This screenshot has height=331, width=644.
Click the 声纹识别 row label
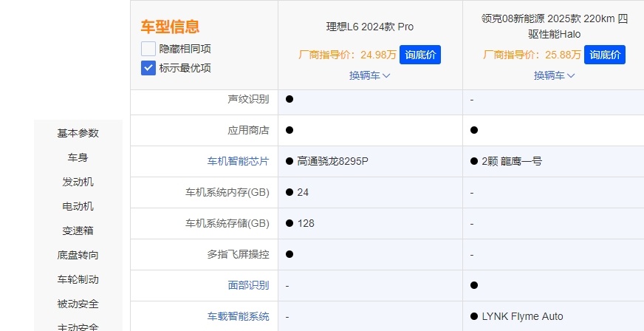[248, 99]
